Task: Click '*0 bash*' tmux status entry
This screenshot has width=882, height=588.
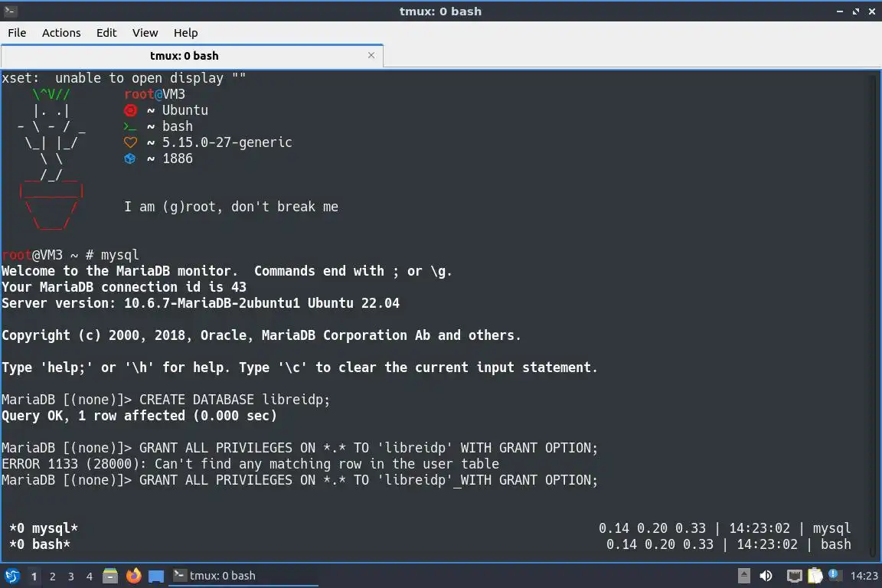Action: 39,544
